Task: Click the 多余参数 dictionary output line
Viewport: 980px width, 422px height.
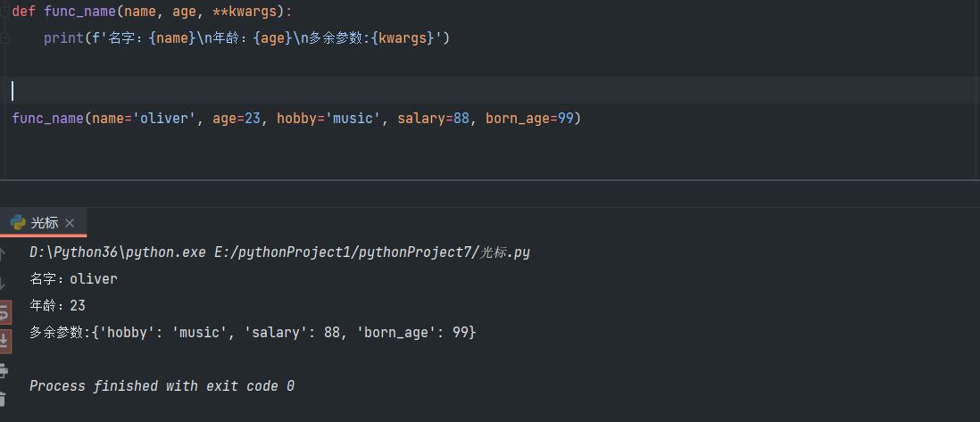Action: pos(253,333)
